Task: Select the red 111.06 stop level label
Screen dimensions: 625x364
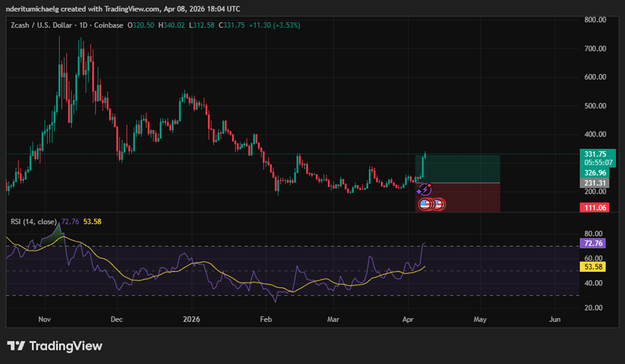Action: pos(593,207)
